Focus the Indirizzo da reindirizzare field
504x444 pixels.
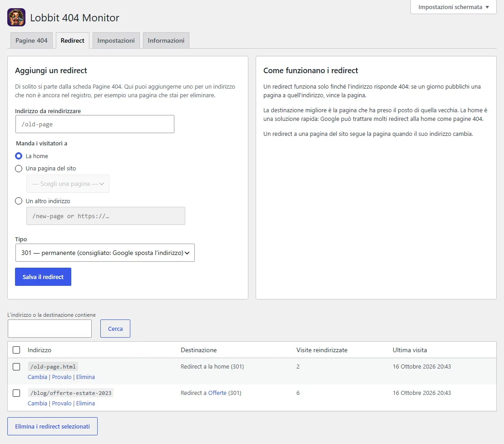[95, 124]
